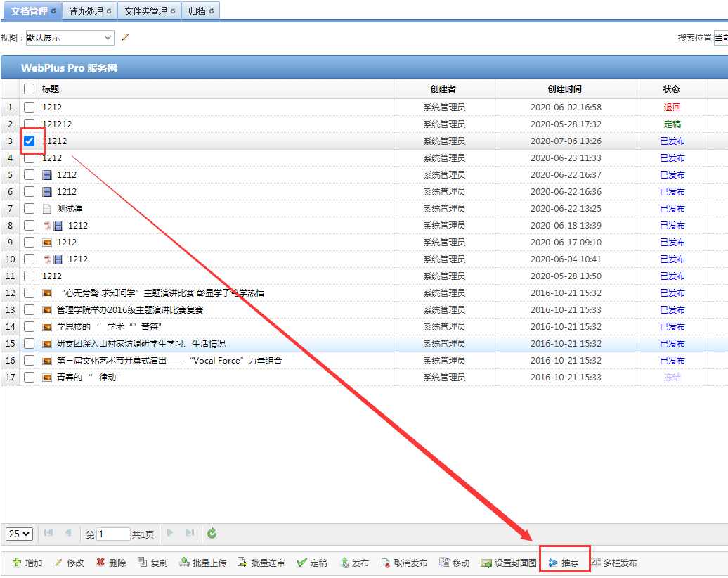Viewport: 728px width, 578px height.
Task: Click the 取消发布 (unpublish) toolbar button
Action: [x=404, y=563]
